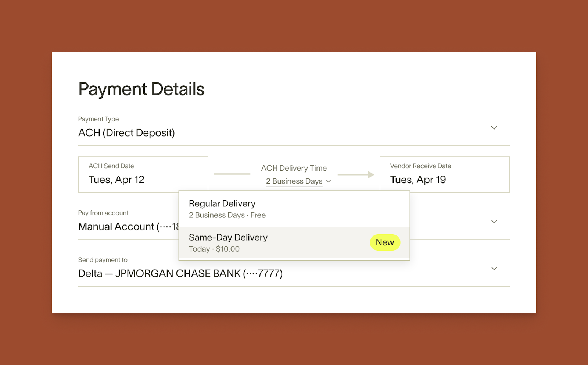The height and width of the screenshot is (365, 588).
Task: Click the Tues, Apr 12 date text
Action: tap(116, 180)
